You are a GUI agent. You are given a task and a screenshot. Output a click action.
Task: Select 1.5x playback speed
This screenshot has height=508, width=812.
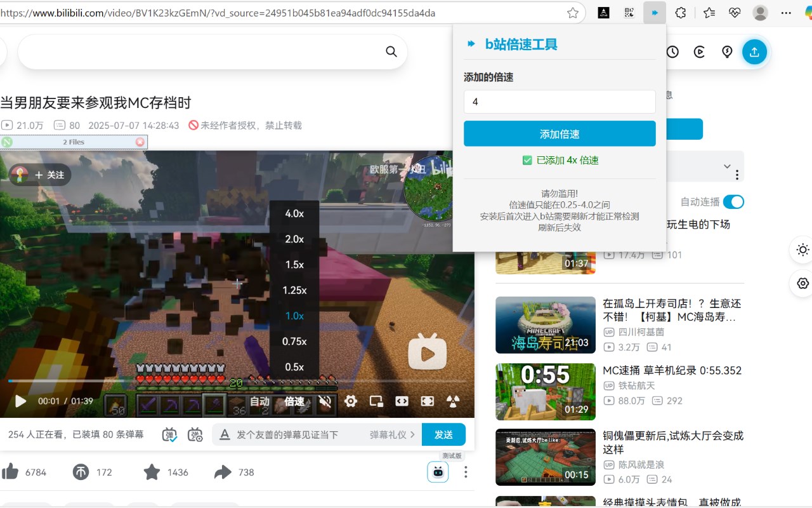pyautogui.click(x=294, y=265)
